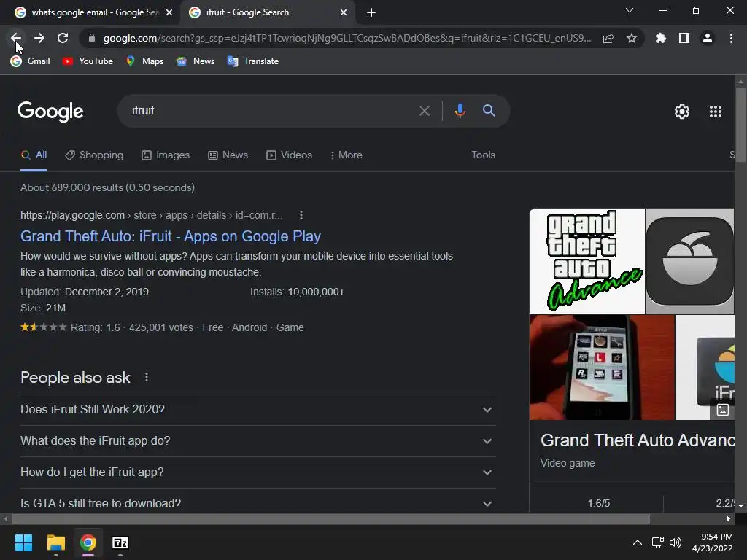The image size is (747, 560).
Task: Open Grand Theft Auto: iFruit Google Play link
Action: (171, 236)
